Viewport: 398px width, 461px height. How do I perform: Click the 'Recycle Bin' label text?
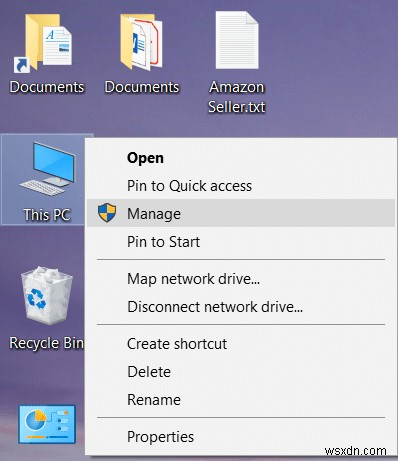click(x=47, y=343)
